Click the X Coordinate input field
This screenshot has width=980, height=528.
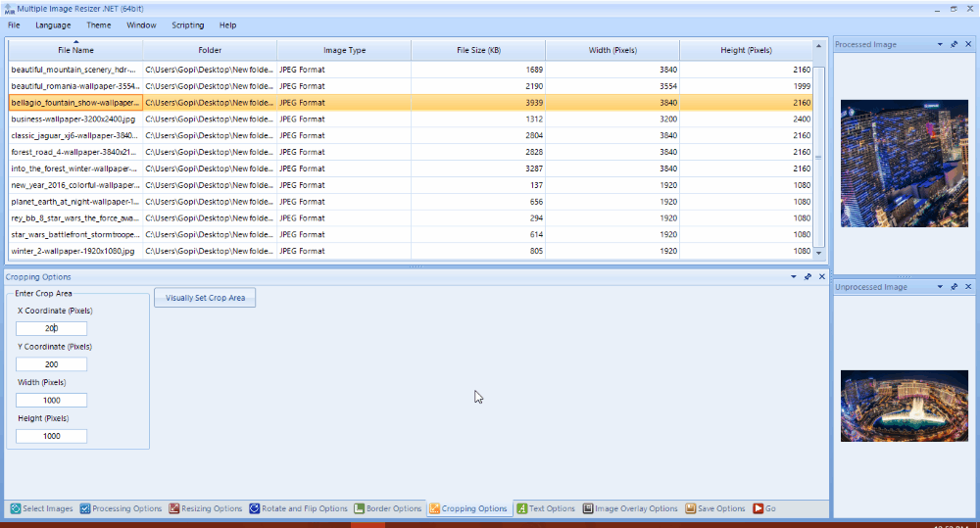pyautogui.click(x=51, y=328)
